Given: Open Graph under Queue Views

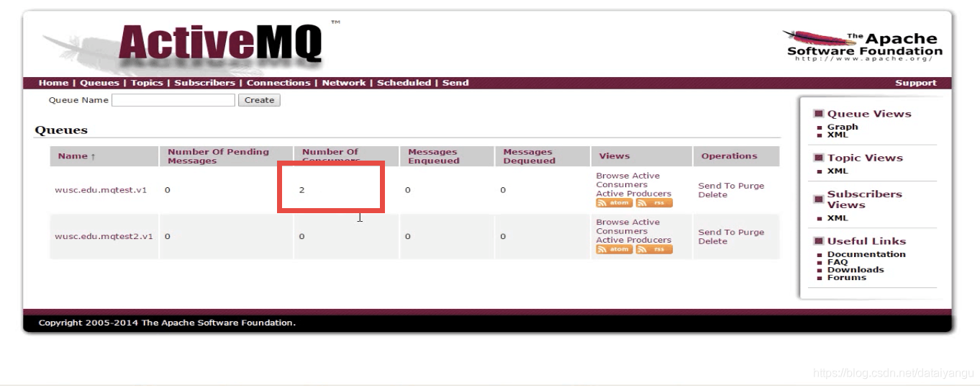Looking at the screenshot, I should click(843, 127).
